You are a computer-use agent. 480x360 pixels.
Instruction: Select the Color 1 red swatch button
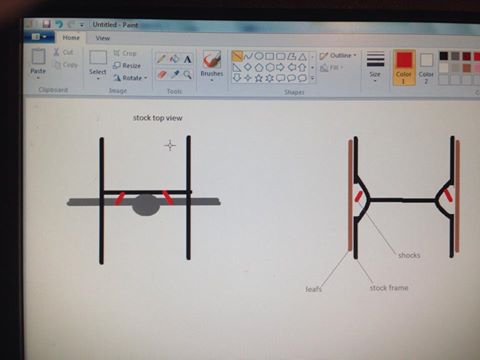(404, 68)
